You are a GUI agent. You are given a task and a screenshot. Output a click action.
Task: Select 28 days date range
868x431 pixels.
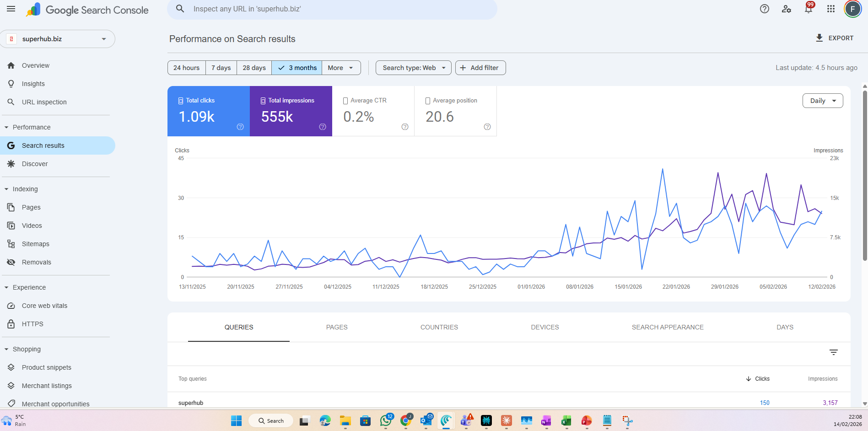(254, 68)
